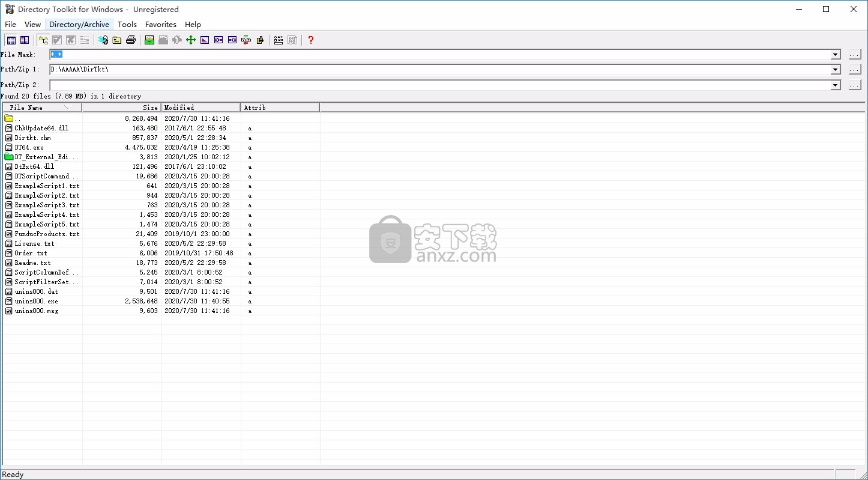Select ExampleScript2.txt in the list

point(47,195)
